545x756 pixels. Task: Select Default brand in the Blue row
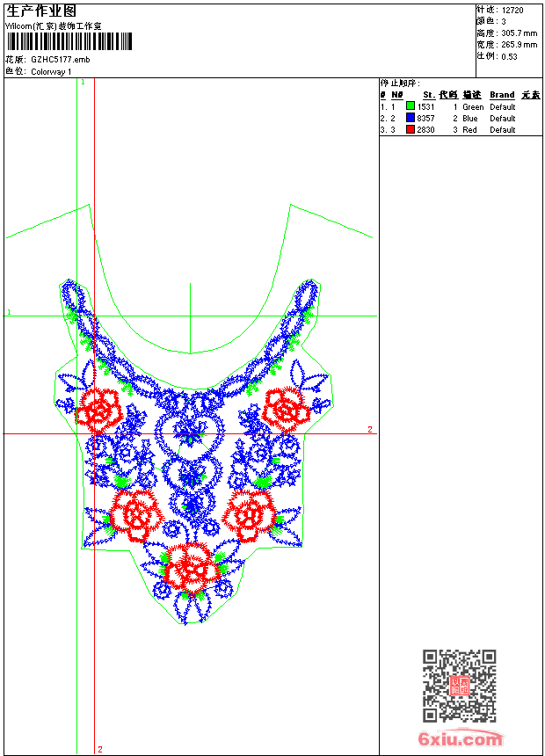pos(503,118)
